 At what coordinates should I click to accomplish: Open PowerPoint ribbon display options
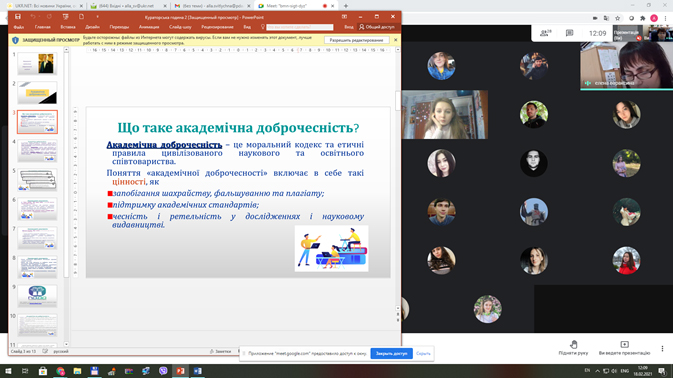point(344,17)
